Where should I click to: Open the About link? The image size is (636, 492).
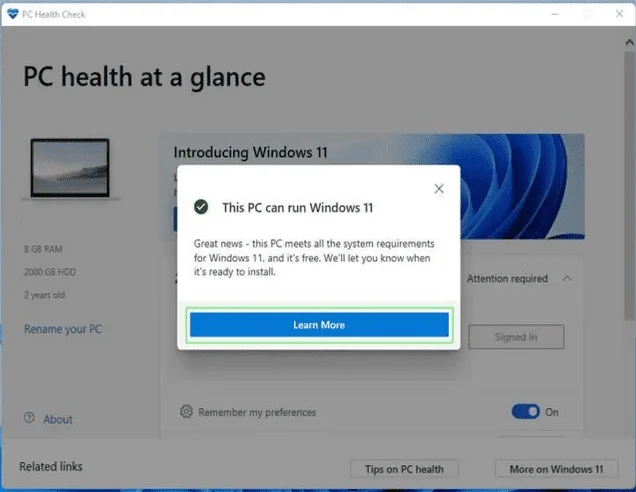click(58, 419)
